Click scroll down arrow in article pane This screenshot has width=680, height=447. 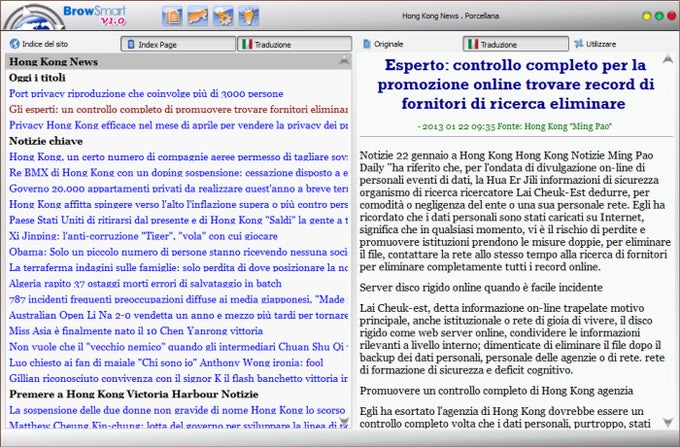[668, 422]
